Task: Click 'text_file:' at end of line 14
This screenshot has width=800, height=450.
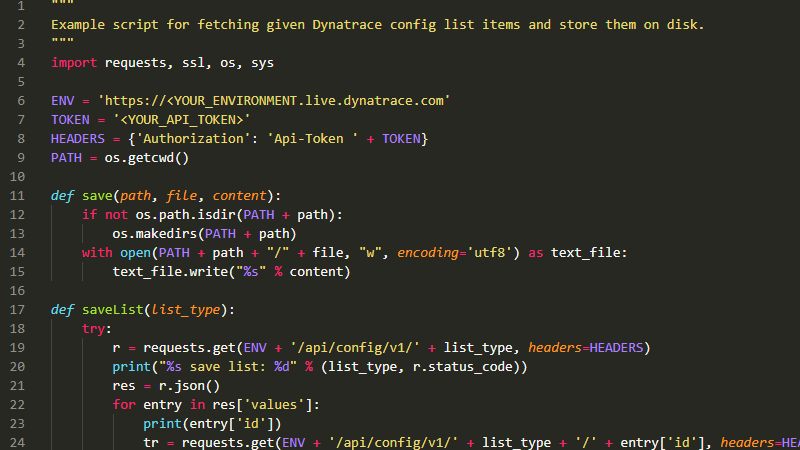Action: tap(589, 253)
